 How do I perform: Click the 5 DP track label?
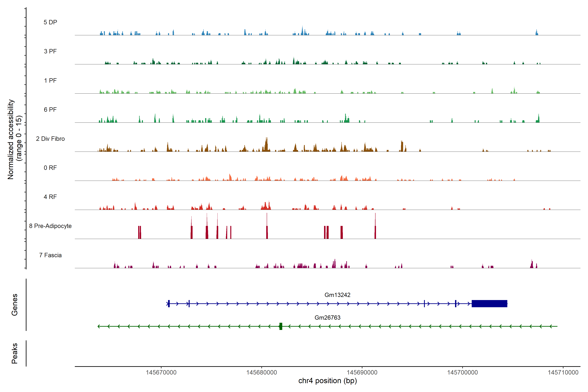(50, 22)
